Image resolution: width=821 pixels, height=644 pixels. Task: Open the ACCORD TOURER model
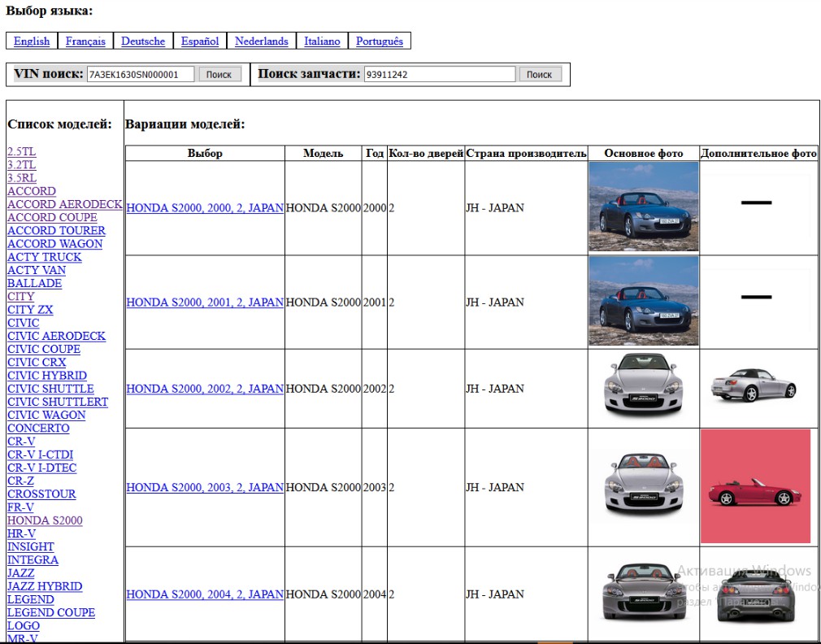56,230
